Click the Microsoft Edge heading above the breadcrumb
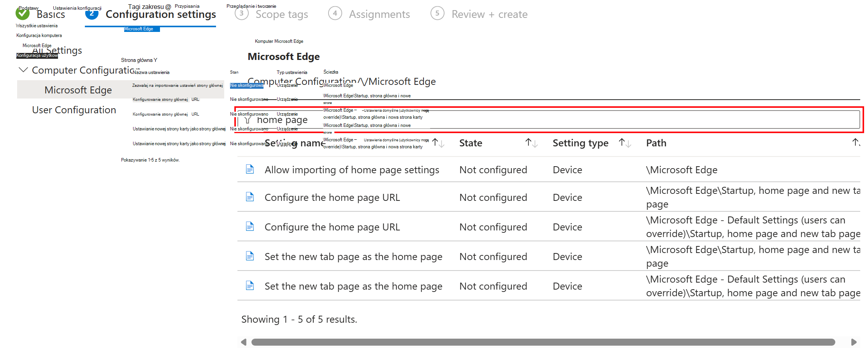The height and width of the screenshot is (355, 868). [284, 56]
